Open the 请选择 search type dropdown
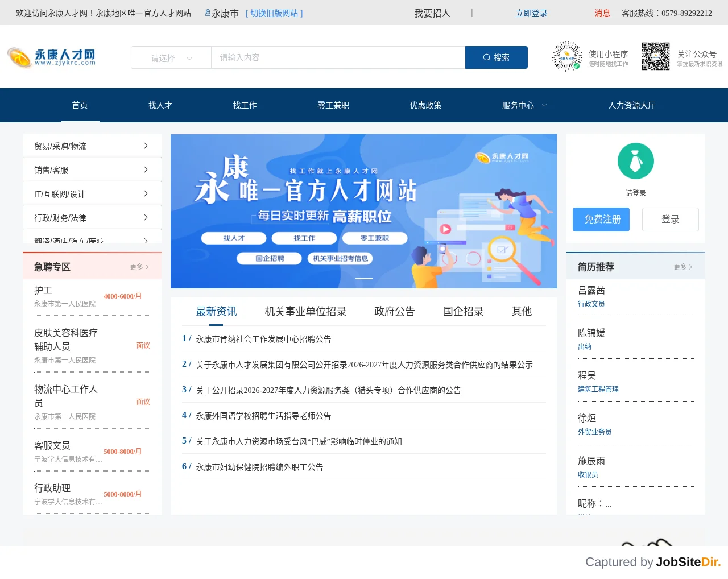Image resolution: width=728 pixels, height=579 pixels. coord(171,57)
